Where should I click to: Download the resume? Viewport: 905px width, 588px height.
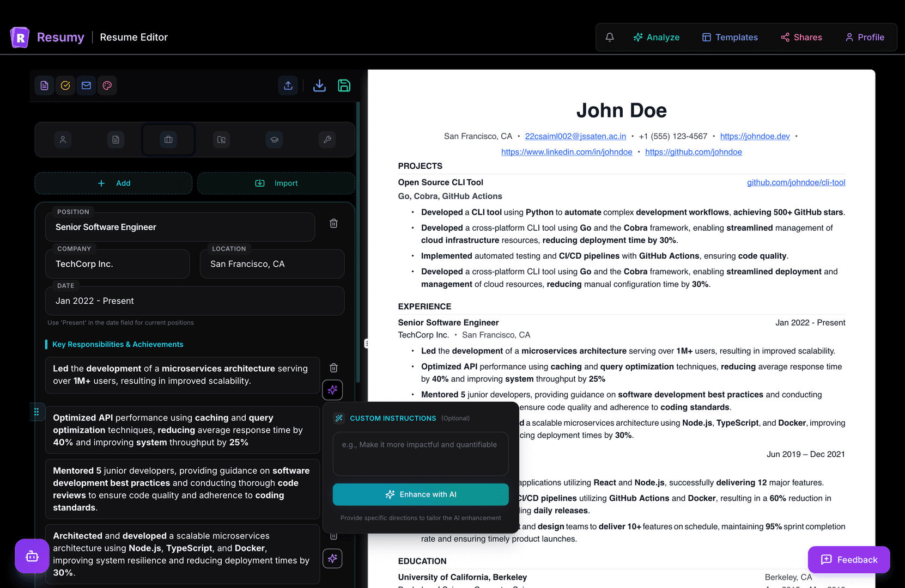click(319, 85)
